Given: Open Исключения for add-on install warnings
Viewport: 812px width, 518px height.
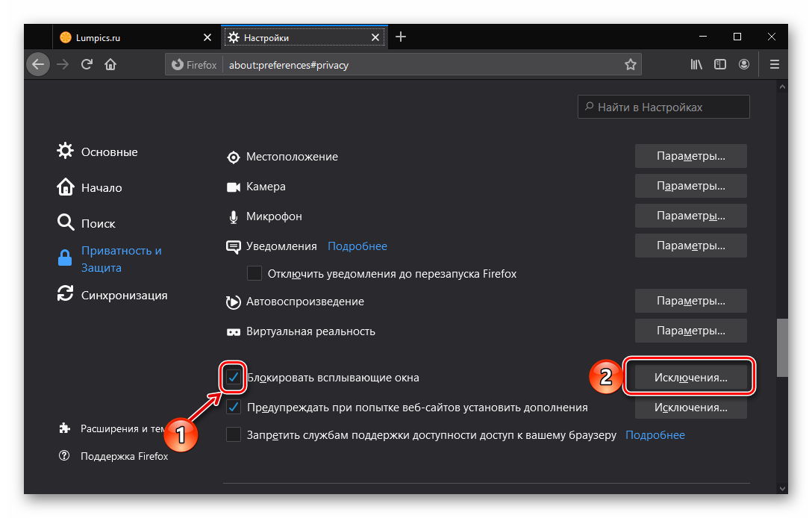Looking at the screenshot, I should click(x=691, y=408).
